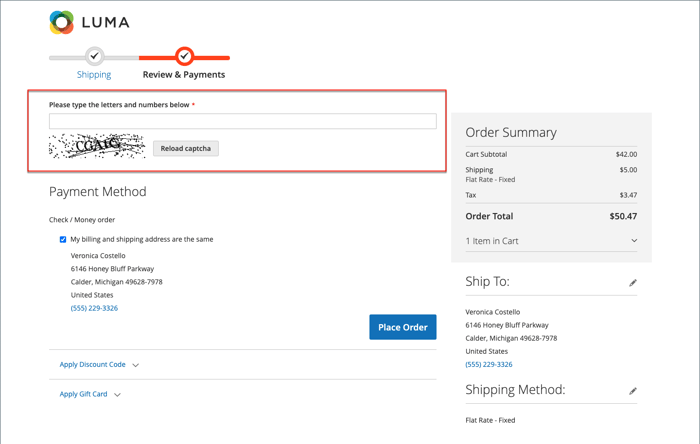The image size is (700, 444).
Task: Click the Review & Payments step checkmark icon
Action: [x=184, y=56]
